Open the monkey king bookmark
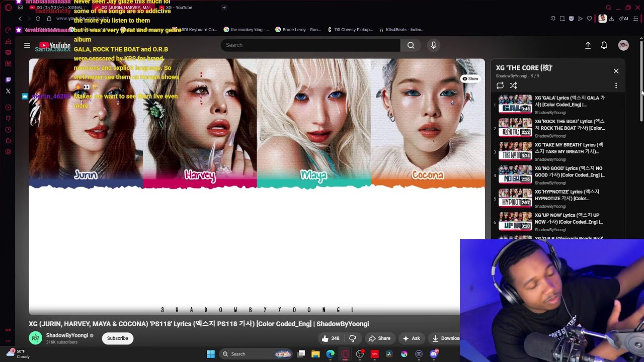 246,30
